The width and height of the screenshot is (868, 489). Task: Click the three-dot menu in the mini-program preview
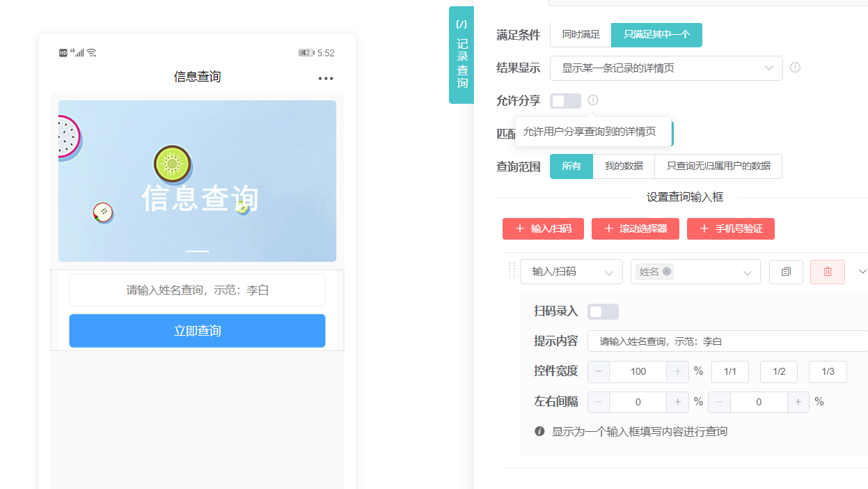(325, 78)
